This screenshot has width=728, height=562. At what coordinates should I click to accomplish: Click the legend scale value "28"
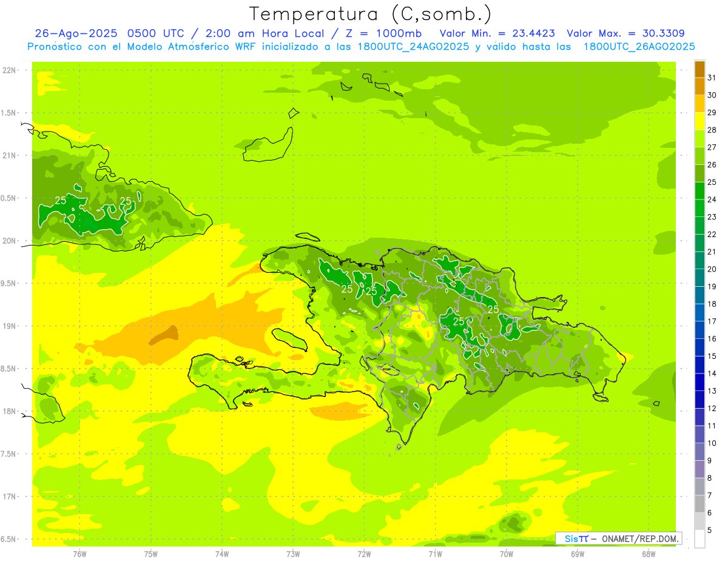pyautogui.click(x=712, y=130)
